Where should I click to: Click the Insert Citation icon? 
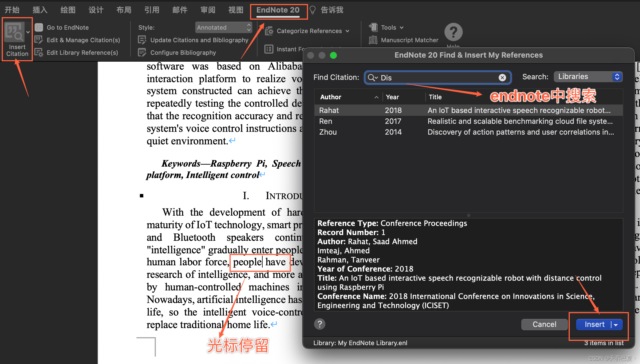coord(14,32)
